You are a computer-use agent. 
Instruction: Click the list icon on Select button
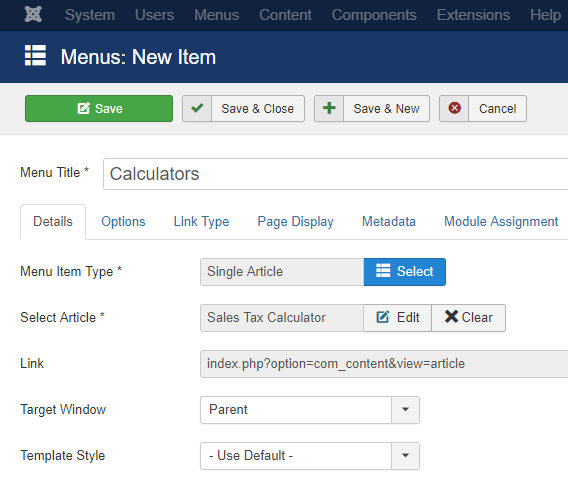[383, 271]
